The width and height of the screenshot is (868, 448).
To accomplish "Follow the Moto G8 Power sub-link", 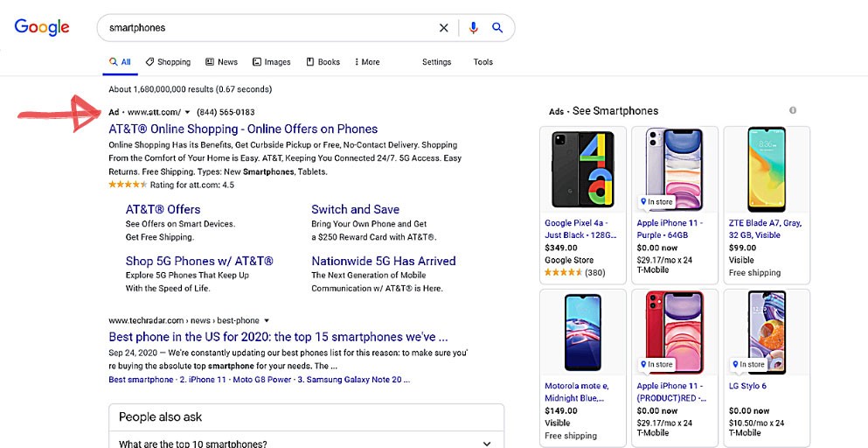I will point(262,380).
